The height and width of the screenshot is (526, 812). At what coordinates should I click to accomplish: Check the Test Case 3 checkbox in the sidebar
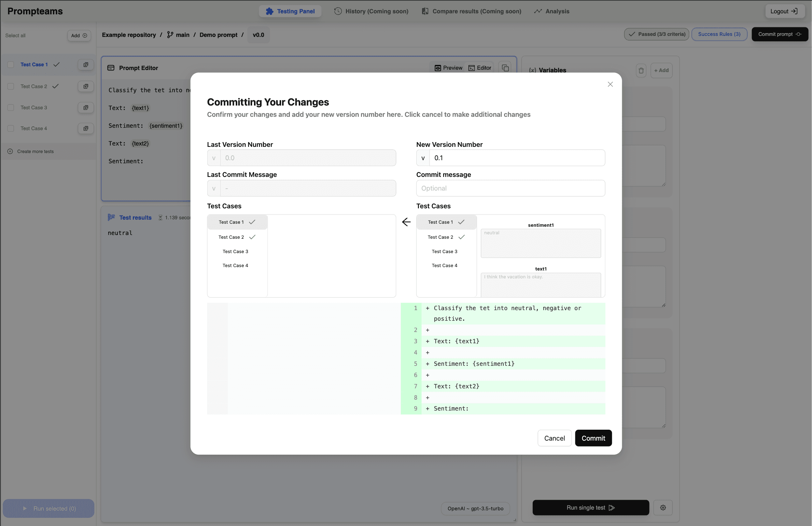11,107
